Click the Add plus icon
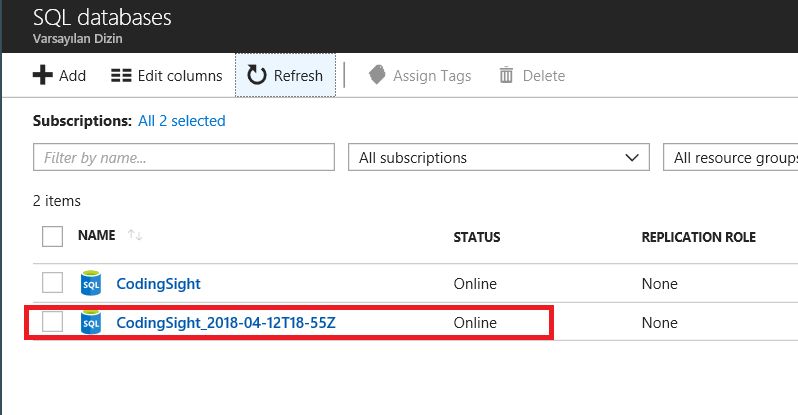Screen dimensions: 798x415 coord(43,75)
